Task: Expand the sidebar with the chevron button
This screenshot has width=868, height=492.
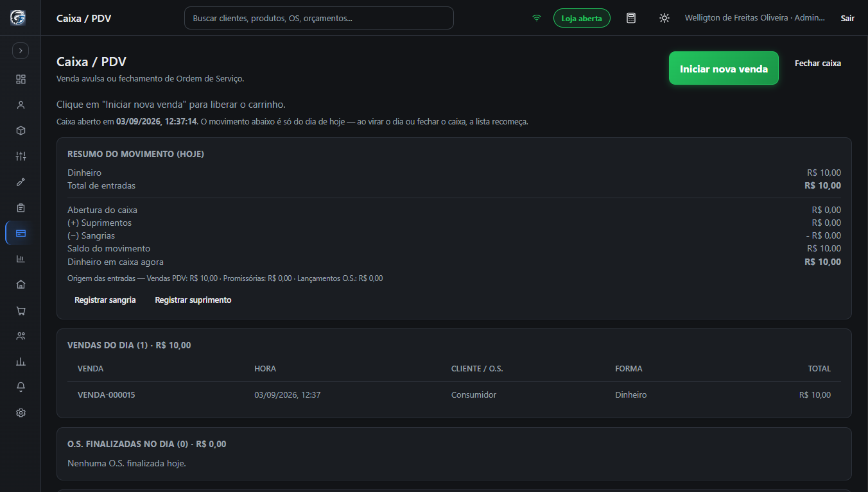Action: point(21,50)
